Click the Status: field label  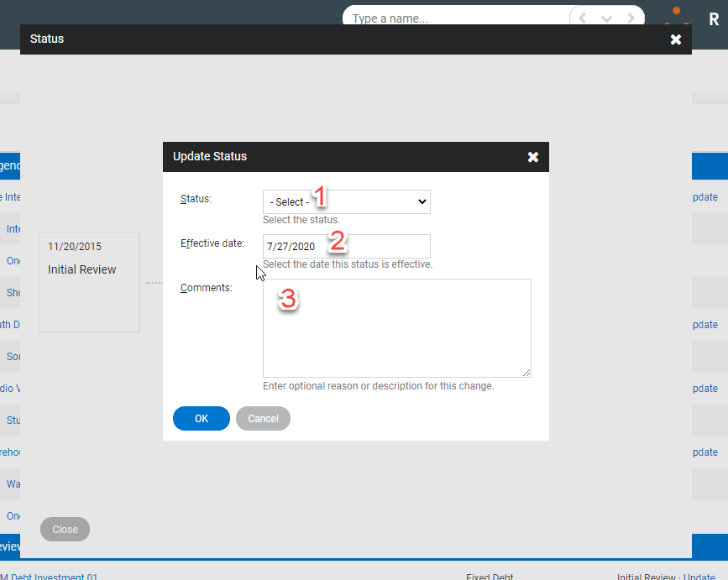(196, 199)
